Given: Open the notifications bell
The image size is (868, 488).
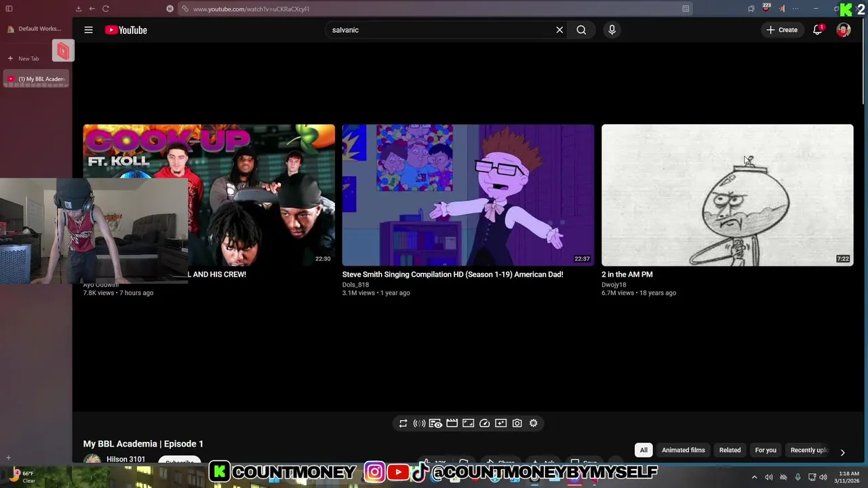Looking at the screenshot, I should tap(818, 30).
